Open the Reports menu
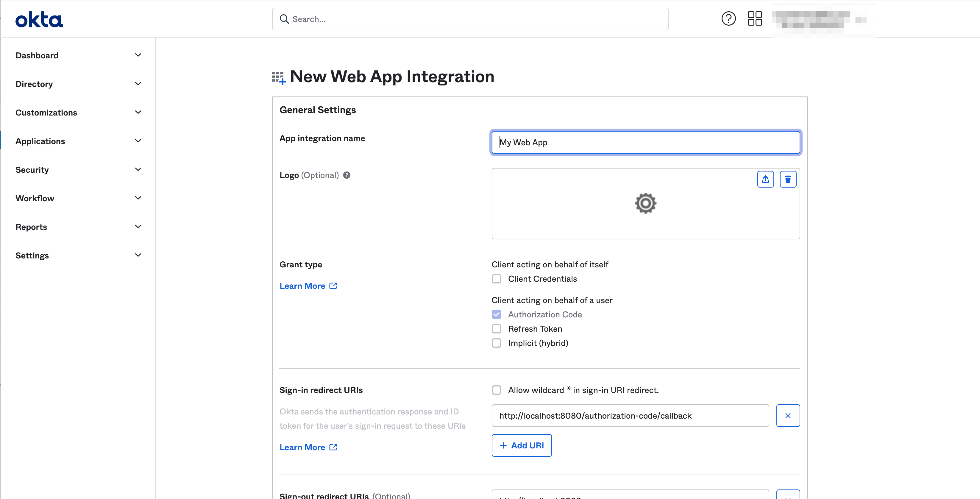 coord(31,227)
